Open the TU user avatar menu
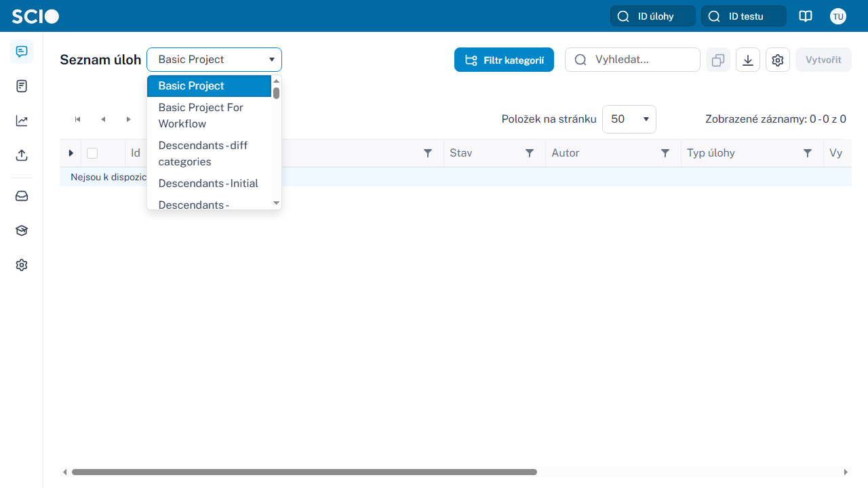This screenshot has height=488, width=868. [838, 16]
